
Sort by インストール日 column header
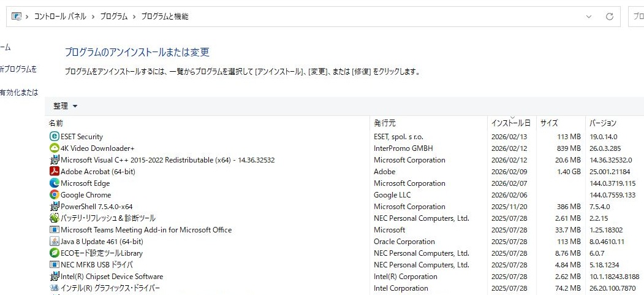click(510, 123)
